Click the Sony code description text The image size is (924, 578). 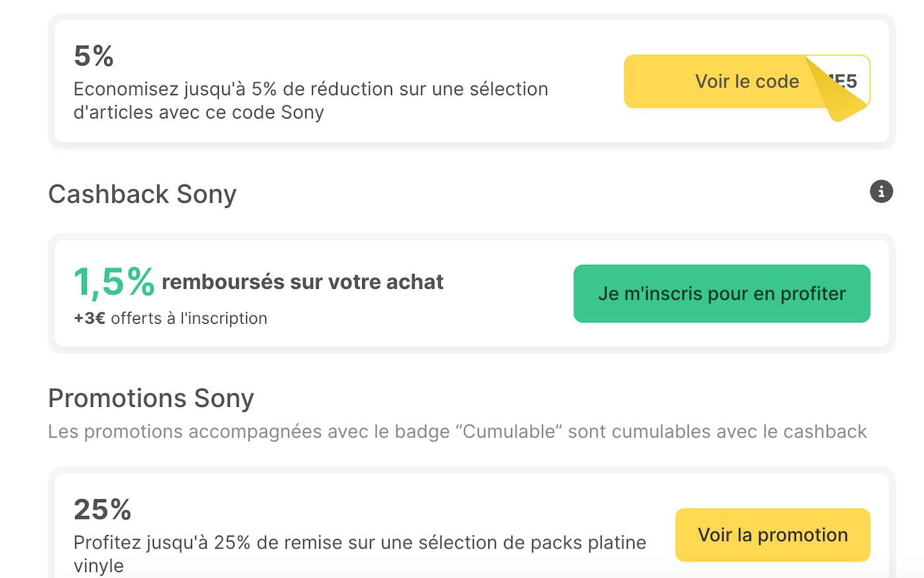[310, 100]
